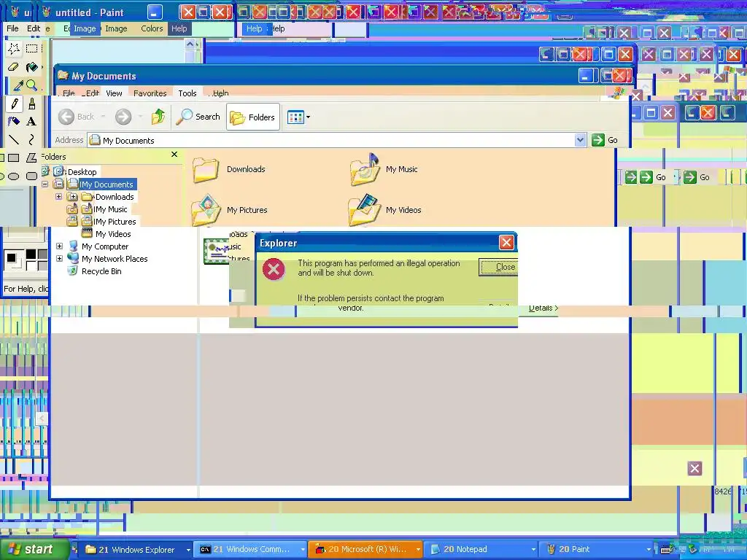Select the Pencil tool in Paint
The image size is (747, 560).
point(14,104)
